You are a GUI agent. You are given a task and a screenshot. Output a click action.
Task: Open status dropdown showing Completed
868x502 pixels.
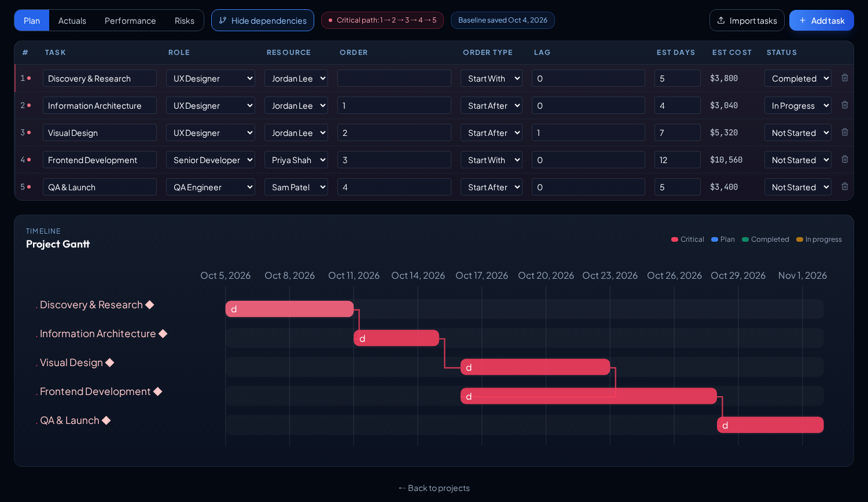click(798, 78)
